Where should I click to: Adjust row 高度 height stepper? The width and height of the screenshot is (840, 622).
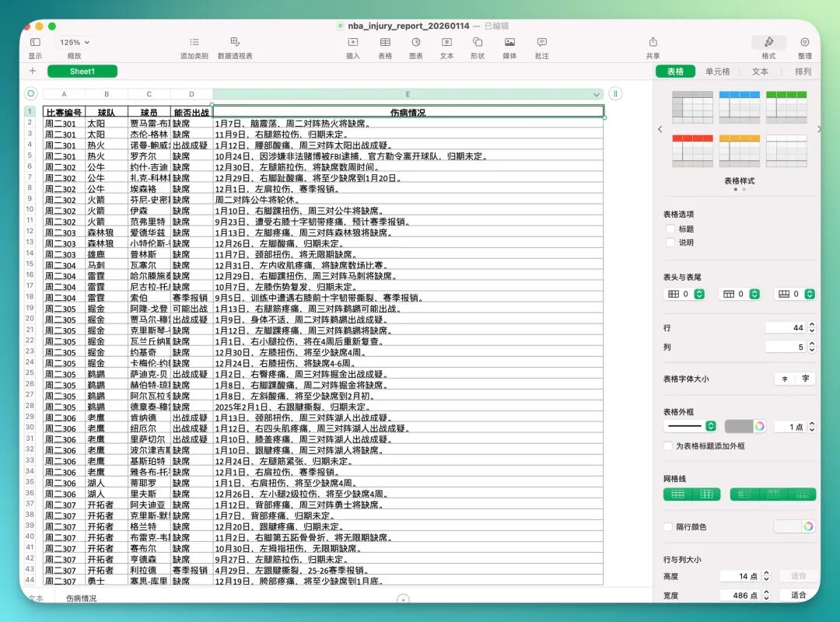(766, 576)
